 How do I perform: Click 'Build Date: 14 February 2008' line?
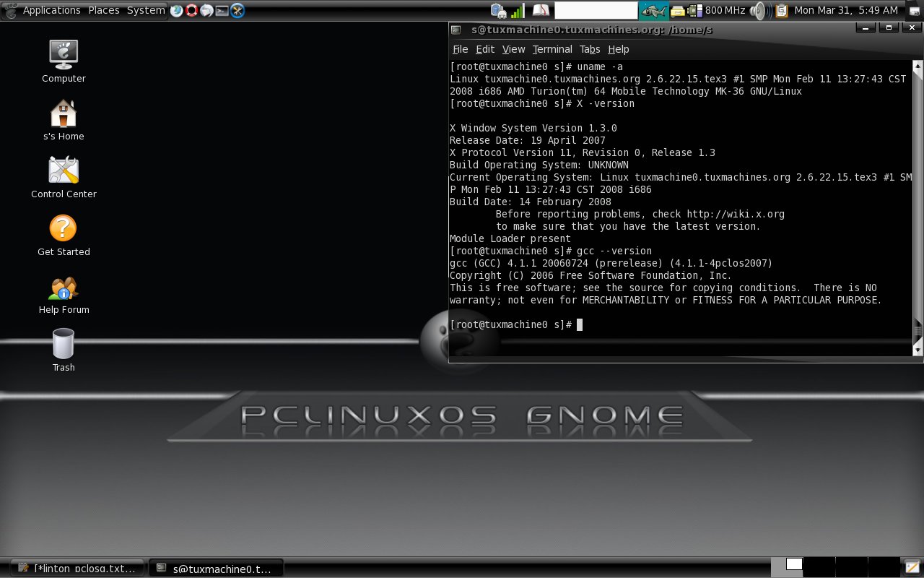click(531, 202)
